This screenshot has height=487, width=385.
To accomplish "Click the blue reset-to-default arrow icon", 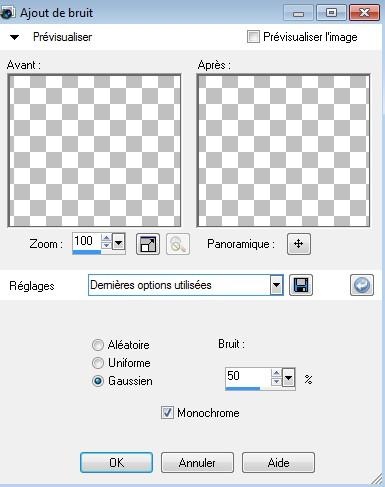I will pos(362,285).
